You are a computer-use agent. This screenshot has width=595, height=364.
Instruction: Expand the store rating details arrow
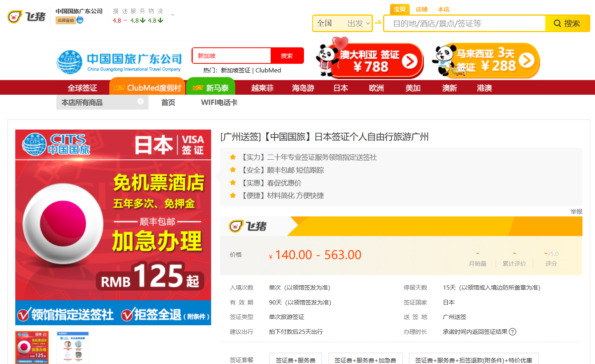(173, 15)
